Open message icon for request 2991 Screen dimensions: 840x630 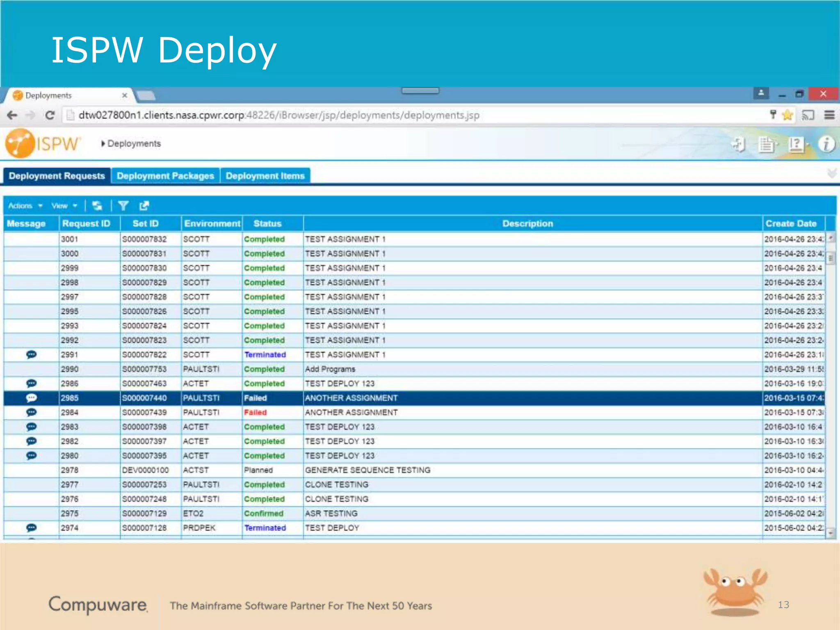pyautogui.click(x=32, y=354)
